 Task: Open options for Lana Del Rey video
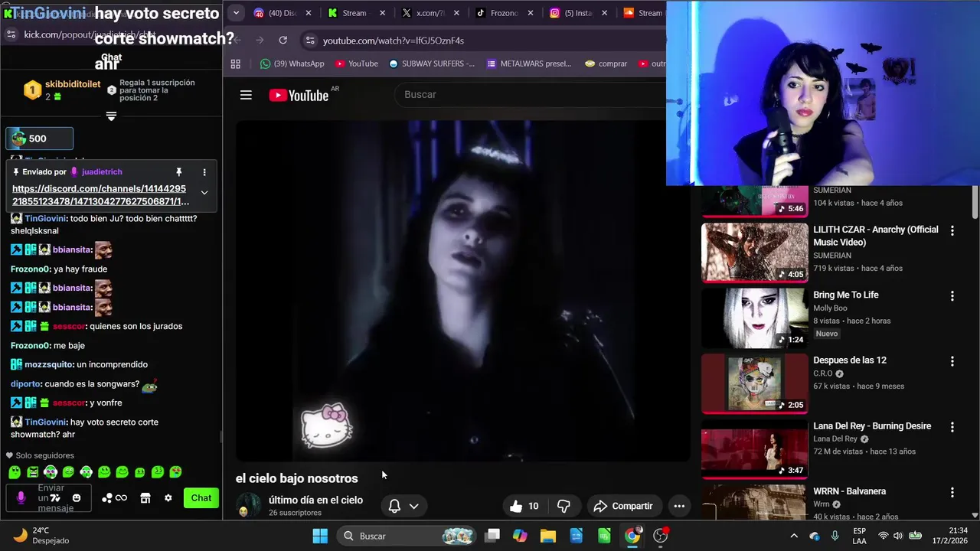point(952,427)
